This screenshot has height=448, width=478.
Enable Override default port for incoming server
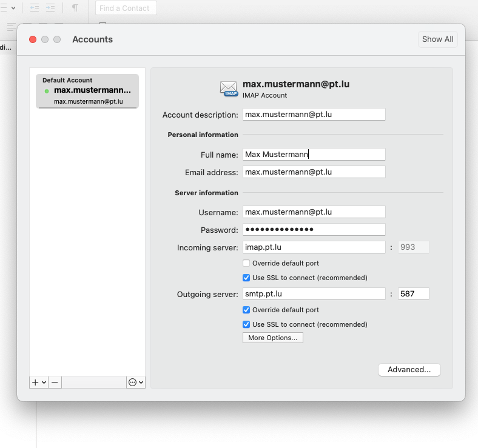(x=246, y=263)
